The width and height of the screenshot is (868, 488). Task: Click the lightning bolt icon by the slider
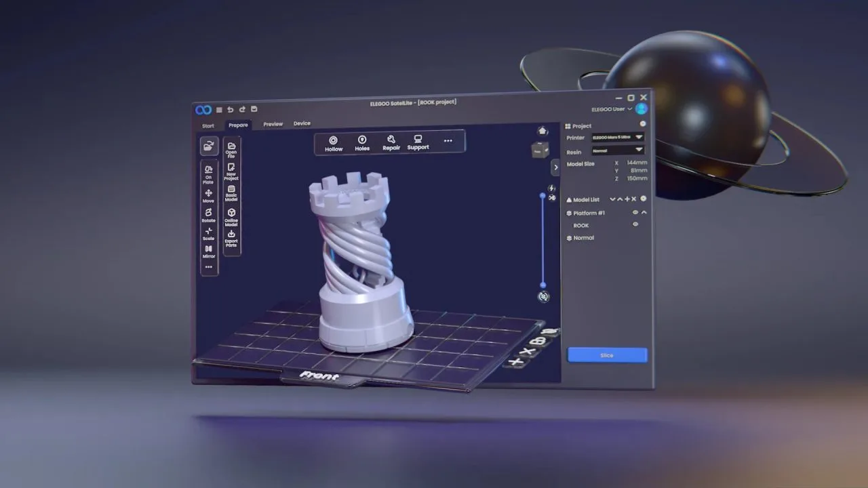click(x=551, y=188)
